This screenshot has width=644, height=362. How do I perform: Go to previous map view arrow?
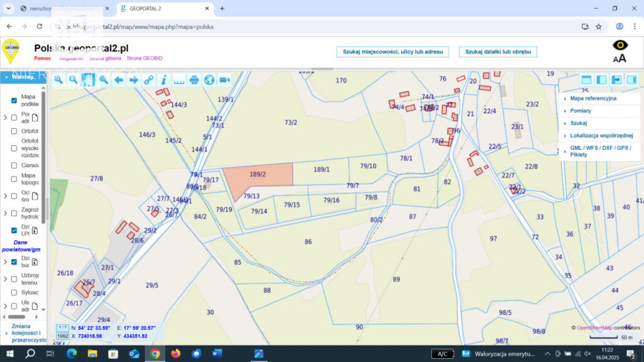(118, 80)
